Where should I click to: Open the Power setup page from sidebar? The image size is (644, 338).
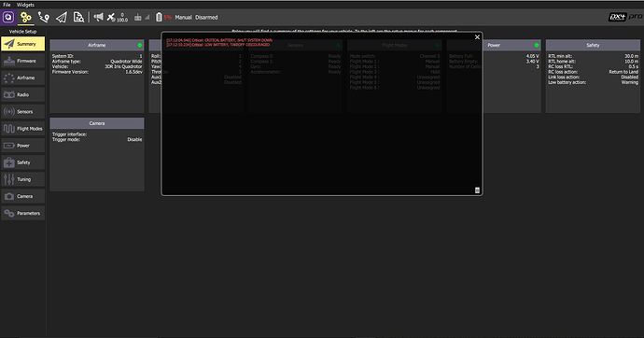click(x=23, y=146)
